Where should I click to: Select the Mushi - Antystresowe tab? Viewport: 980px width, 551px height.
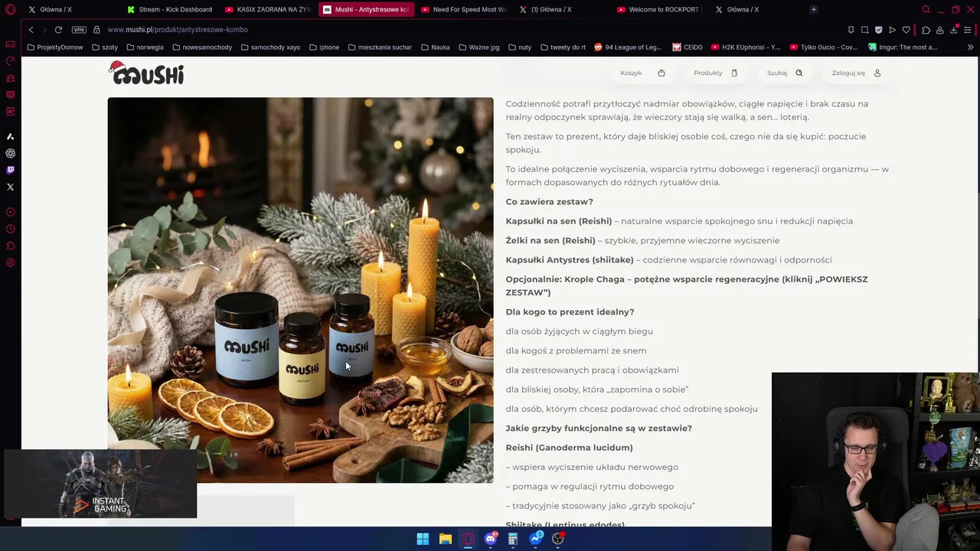366,9
